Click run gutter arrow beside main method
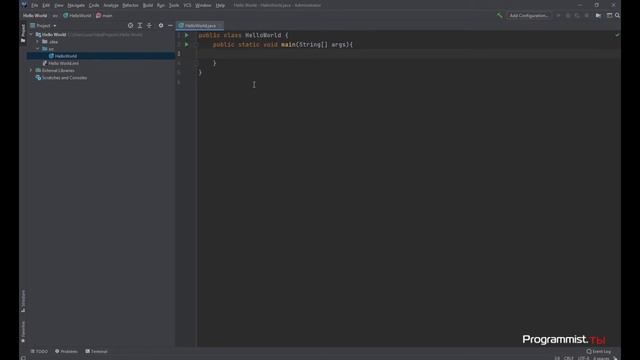This screenshot has height=360, width=640. tap(187, 44)
